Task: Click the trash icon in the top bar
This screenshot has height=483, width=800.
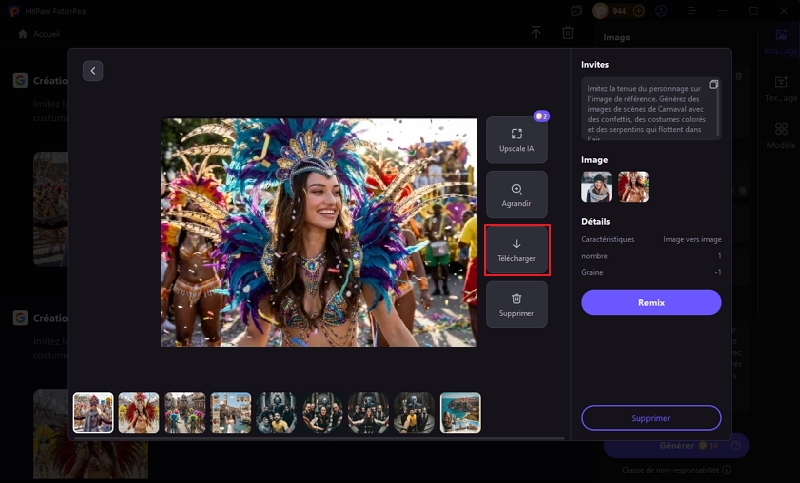Action: pyautogui.click(x=567, y=33)
